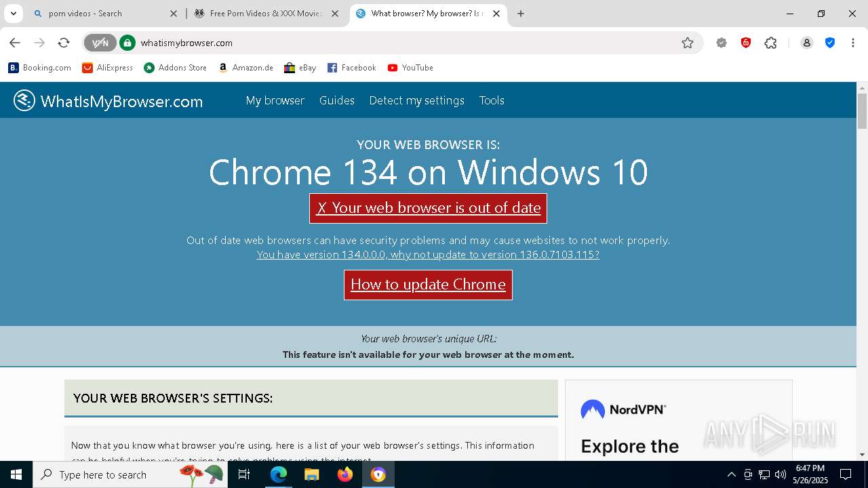
Task: Close the 'Free Porn Videos' tab
Action: click(335, 14)
